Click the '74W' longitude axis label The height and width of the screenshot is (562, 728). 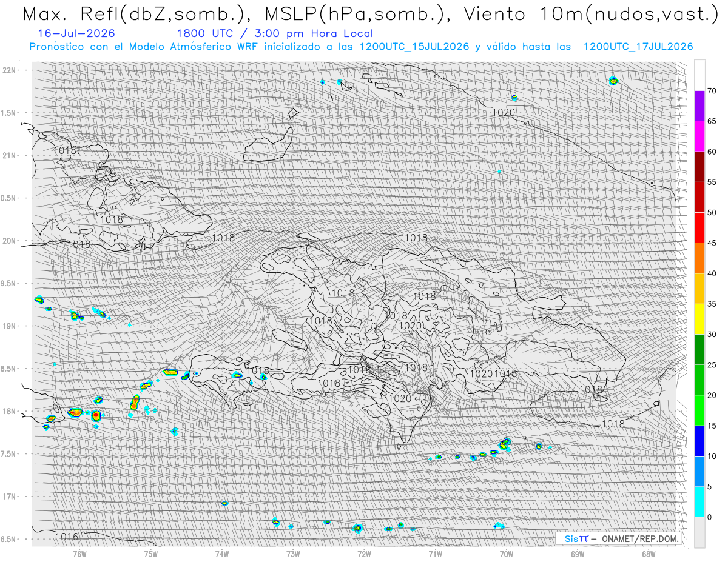221,554
